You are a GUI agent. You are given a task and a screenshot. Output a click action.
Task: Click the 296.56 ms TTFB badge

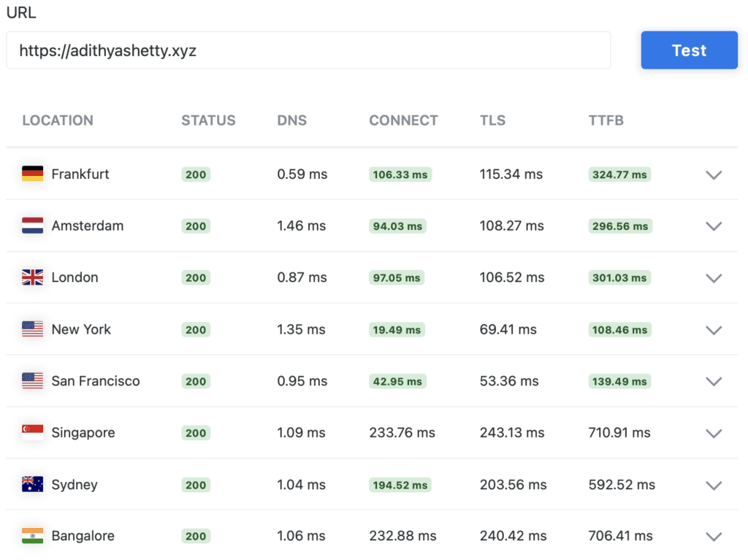pos(620,226)
